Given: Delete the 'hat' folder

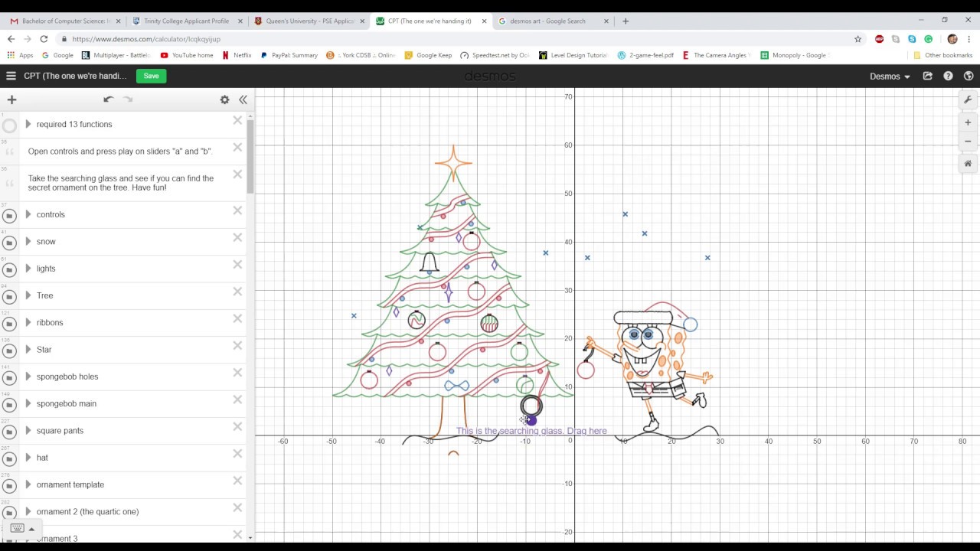Looking at the screenshot, I should [x=237, y=453].
